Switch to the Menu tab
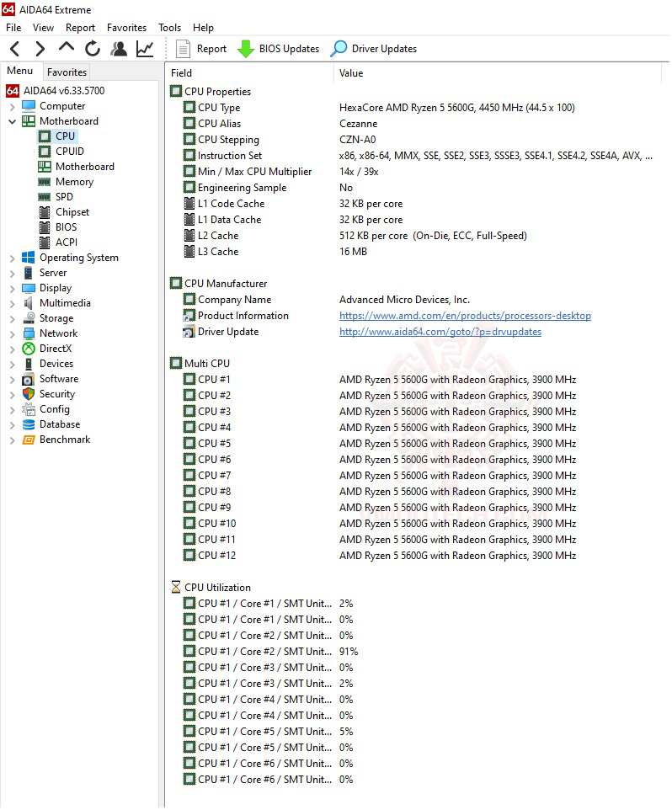 coord(19,71)
